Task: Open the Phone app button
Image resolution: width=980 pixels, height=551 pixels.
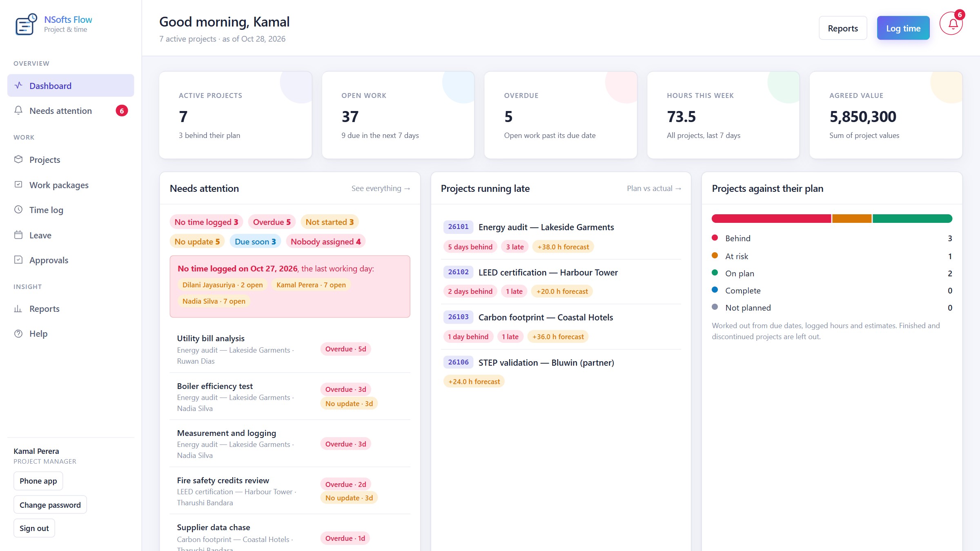Action: 38,481
